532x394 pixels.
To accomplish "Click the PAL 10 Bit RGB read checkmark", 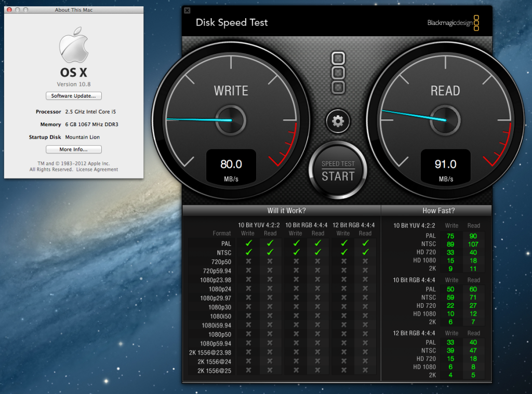I will 317,243.
